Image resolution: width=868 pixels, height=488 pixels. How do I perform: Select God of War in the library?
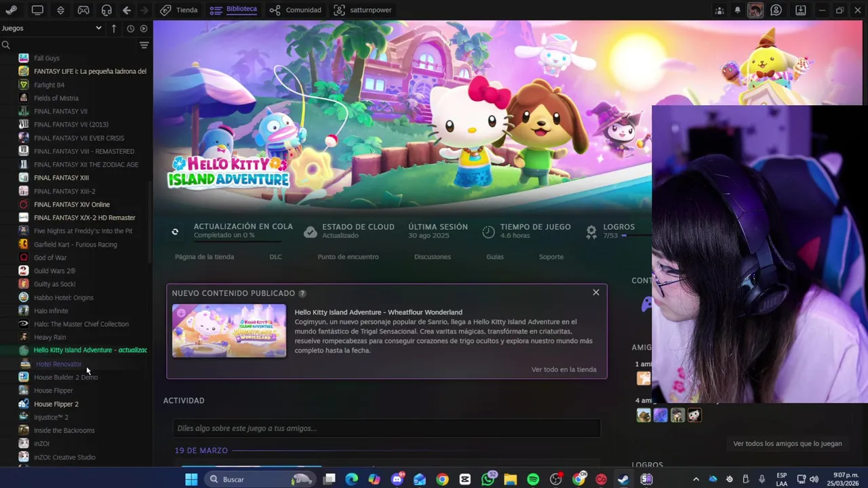pyautogui.click(x=50, y=258)
